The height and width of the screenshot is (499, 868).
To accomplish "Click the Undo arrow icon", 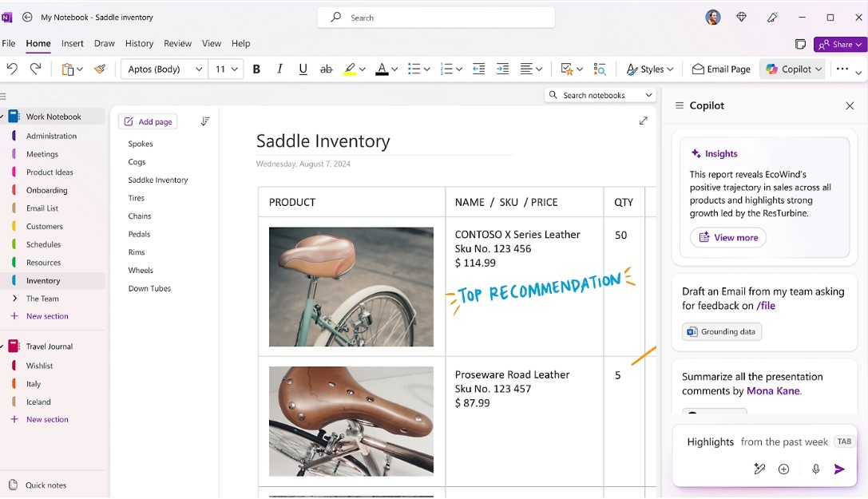I will tap(12, 69).
